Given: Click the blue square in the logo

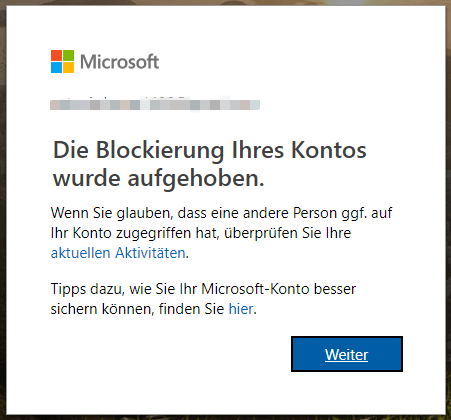Looking at the screenshot, I should pyautogui.click(x=56, y=67).
